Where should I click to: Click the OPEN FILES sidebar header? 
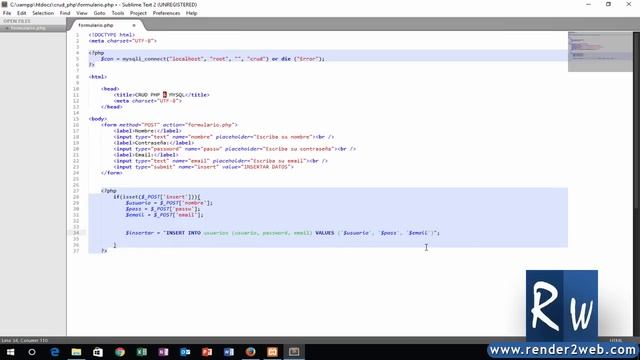point(17,21)
